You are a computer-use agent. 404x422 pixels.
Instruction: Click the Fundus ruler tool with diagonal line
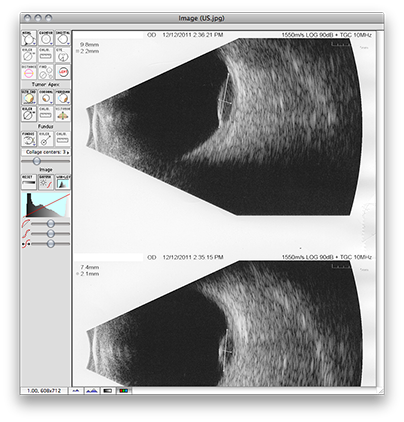(46, 139)
